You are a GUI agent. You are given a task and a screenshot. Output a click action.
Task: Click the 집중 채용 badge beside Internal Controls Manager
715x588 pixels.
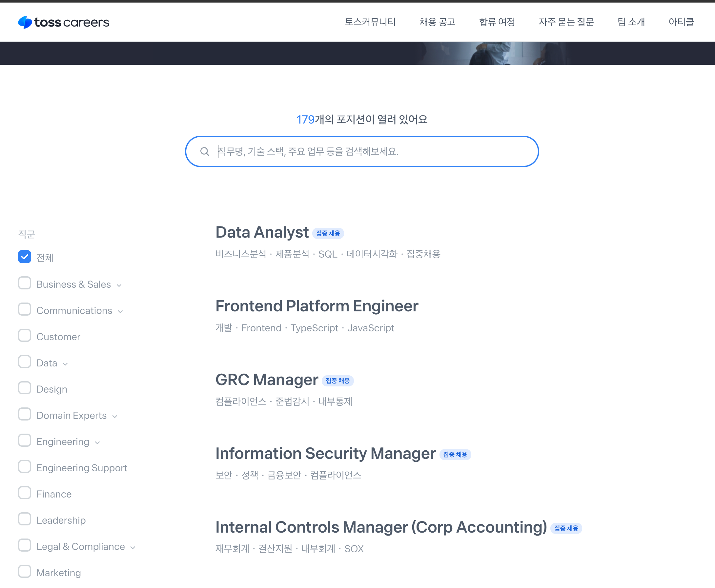click(x=565, y=528)
